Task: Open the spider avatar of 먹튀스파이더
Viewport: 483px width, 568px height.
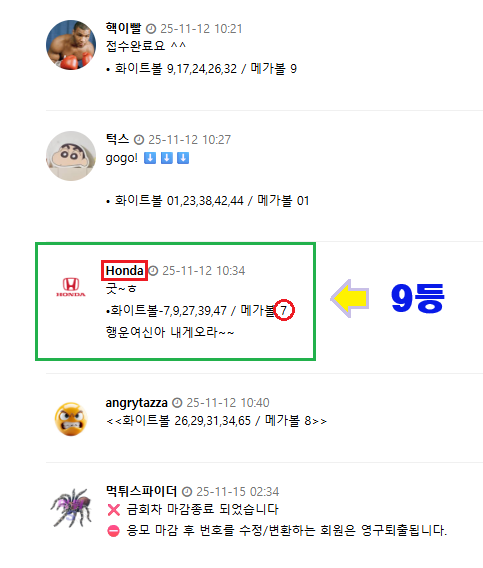Action: point(71,508)
